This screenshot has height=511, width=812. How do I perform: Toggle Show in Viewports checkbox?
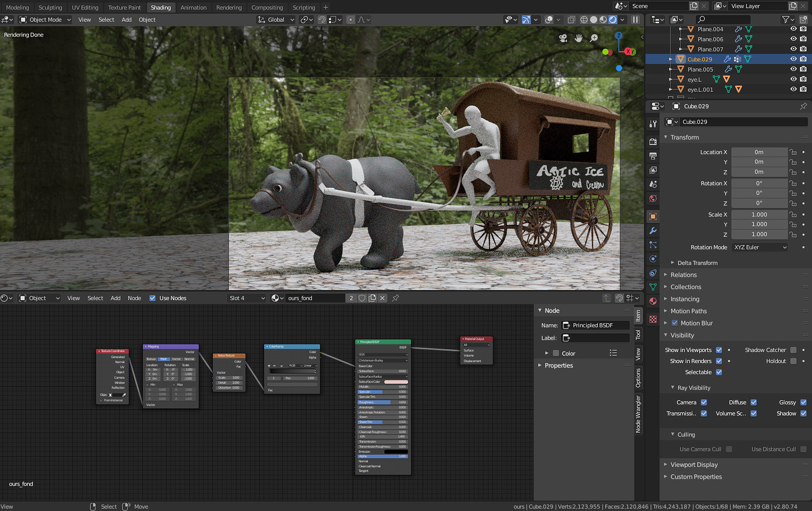(719, 350)
